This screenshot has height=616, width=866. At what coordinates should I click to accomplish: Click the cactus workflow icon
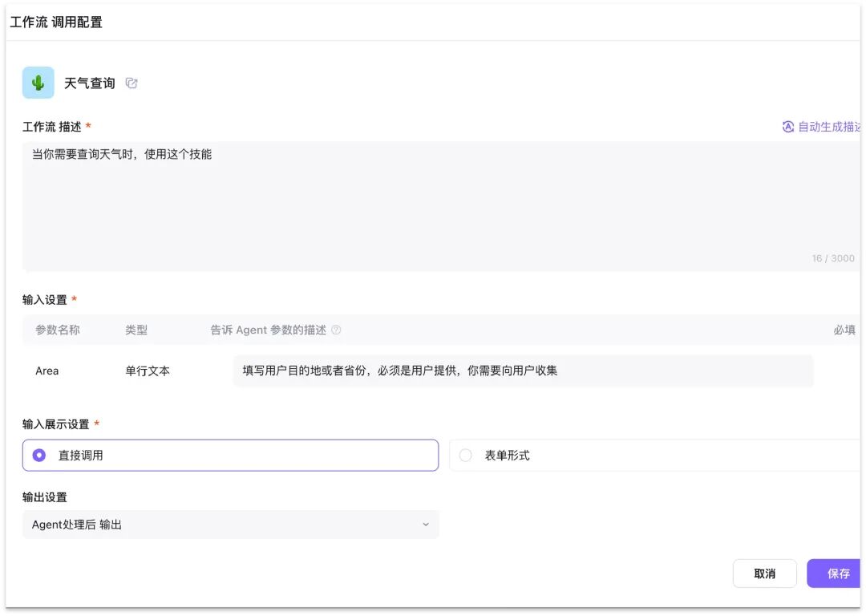pyautogui.click(x=38, y=83)
